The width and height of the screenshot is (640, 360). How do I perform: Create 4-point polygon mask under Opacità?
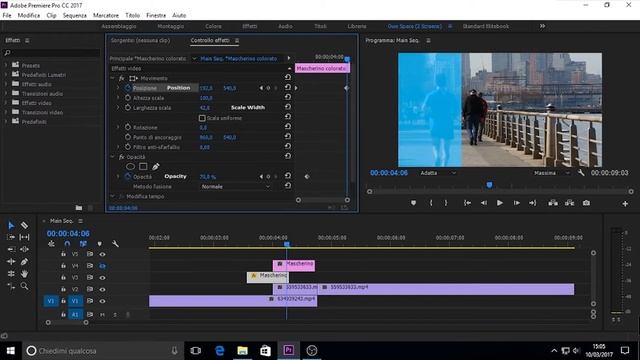(x=143, y=167)
